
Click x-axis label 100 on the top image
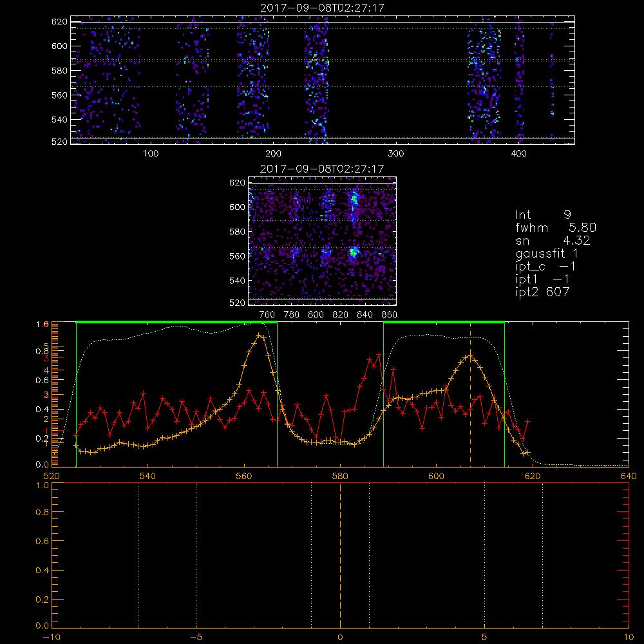[x=151, y=154]
